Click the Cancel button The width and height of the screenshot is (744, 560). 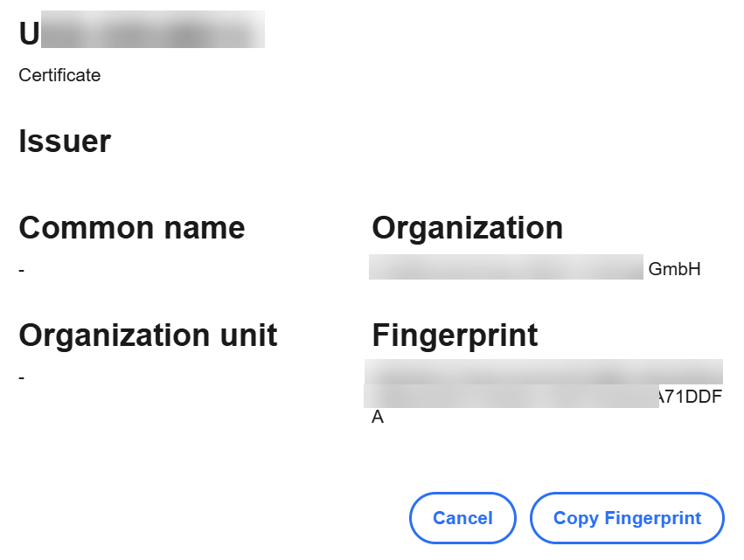pyautogui.click(x=462, y=518)
